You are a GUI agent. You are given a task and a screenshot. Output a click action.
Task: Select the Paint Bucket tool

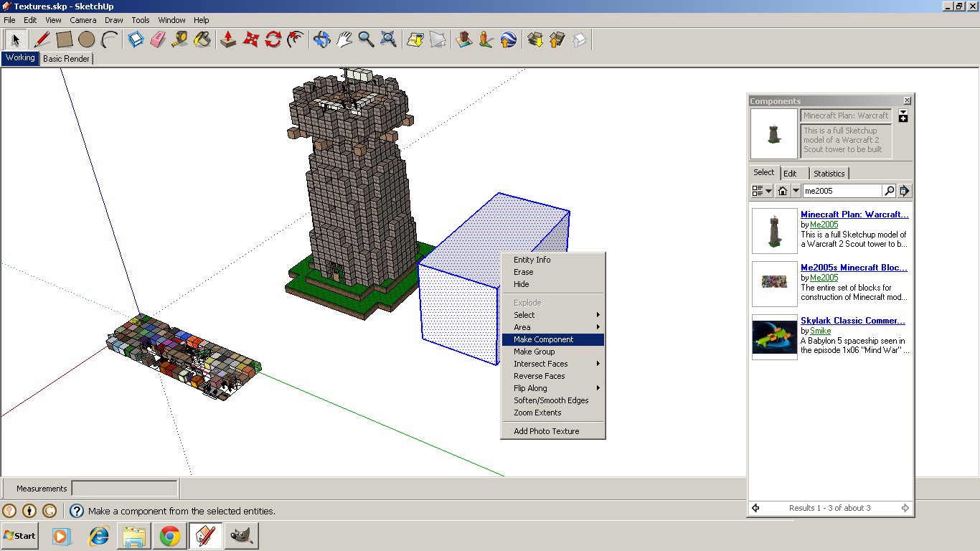coord(203,39)
